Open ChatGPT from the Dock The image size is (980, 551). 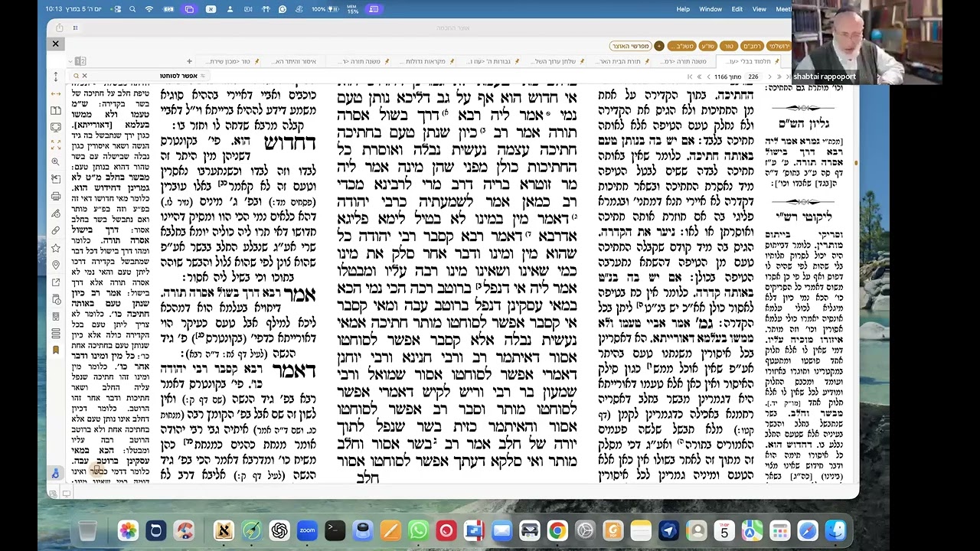(x=279, y=530)
